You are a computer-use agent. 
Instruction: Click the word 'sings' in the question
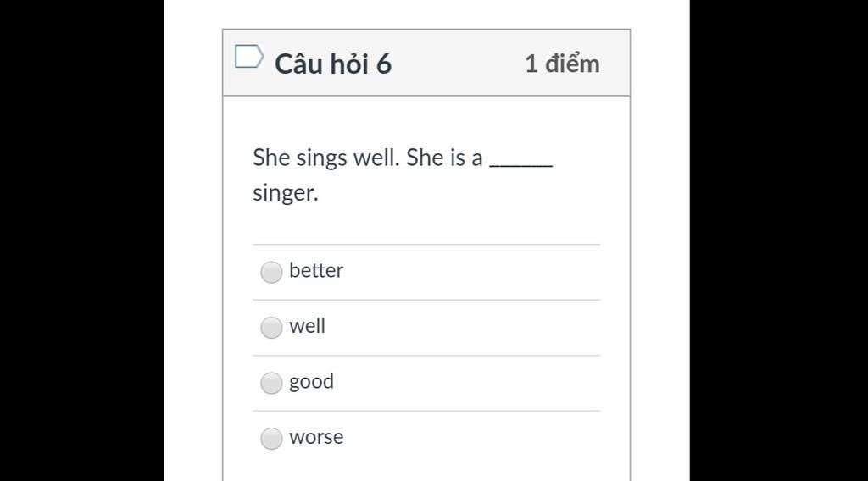pos(321,158)
